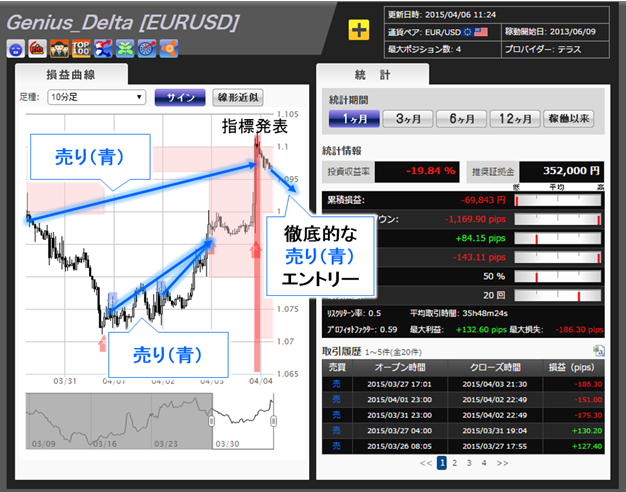The width and height of the screenshot is (626, 492).
Task: Click the spreadsheet export icon above trade history
Action: 599,351
